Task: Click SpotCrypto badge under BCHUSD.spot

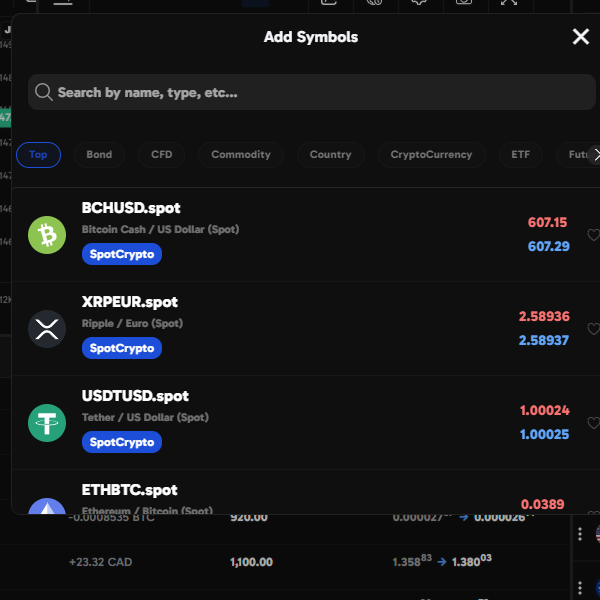Action: tap(122, 254)
